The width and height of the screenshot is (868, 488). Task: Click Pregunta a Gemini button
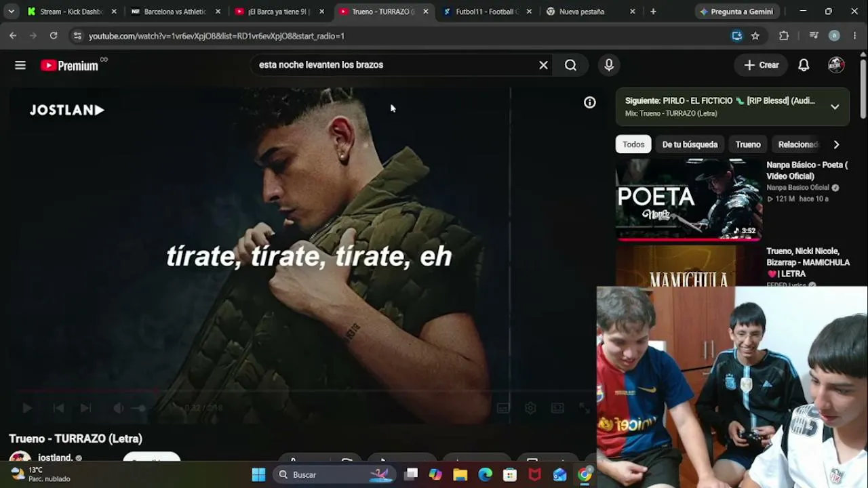tap(736, 12)
